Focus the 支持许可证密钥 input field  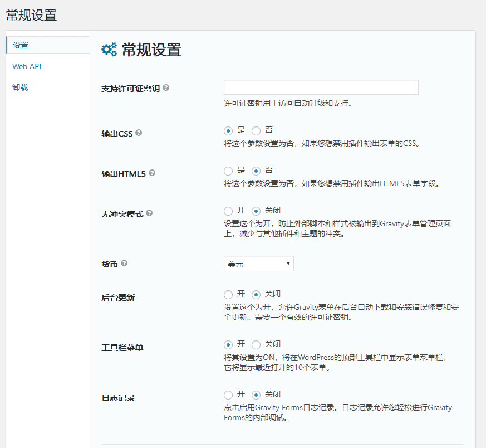click(x=321, y=87)
